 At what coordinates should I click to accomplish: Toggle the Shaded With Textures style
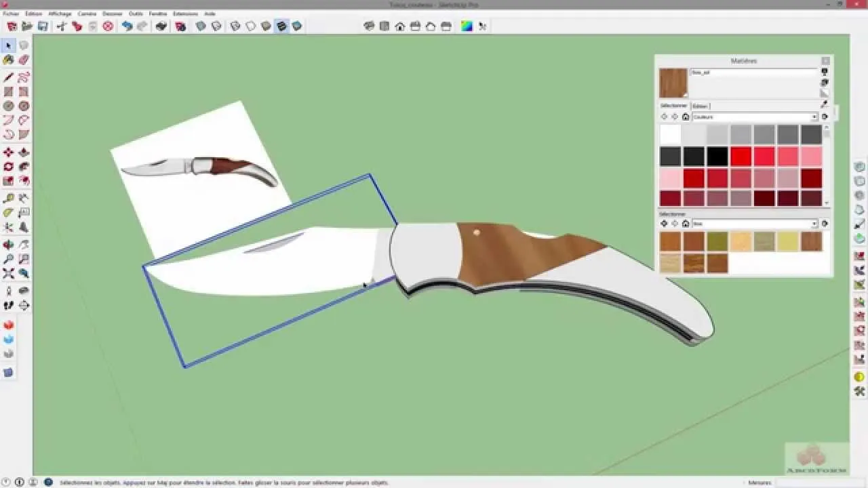coord(281,26)
